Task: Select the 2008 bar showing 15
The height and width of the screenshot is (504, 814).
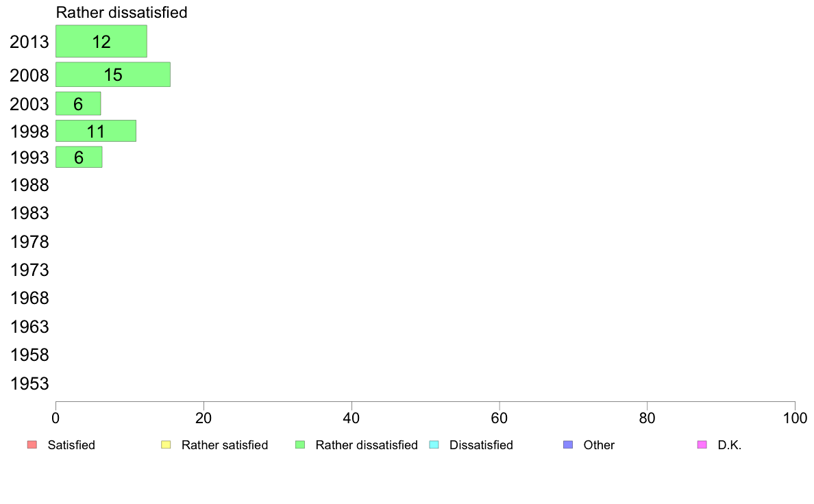Action: pyautogui.click(x=112, y=74)
